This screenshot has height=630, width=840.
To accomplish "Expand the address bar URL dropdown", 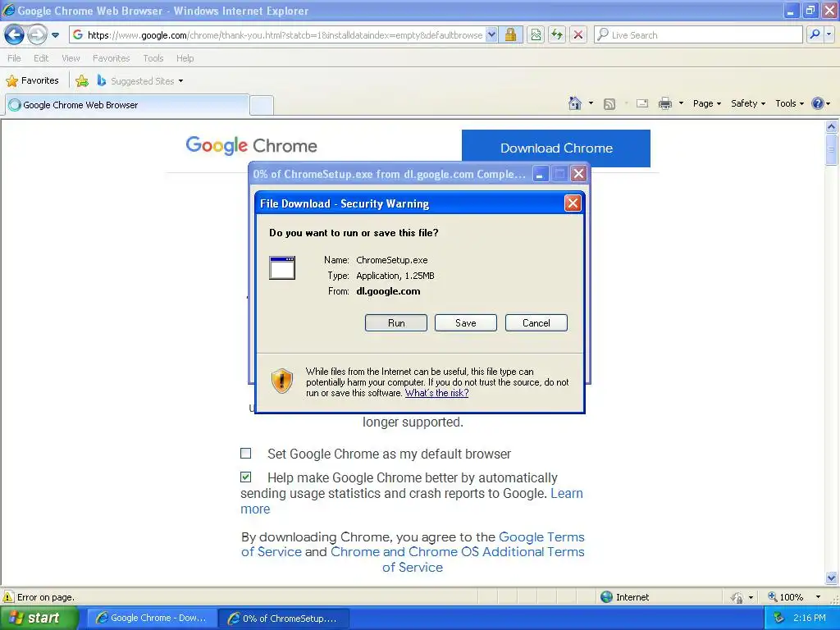I will click(x=492, y=34).
